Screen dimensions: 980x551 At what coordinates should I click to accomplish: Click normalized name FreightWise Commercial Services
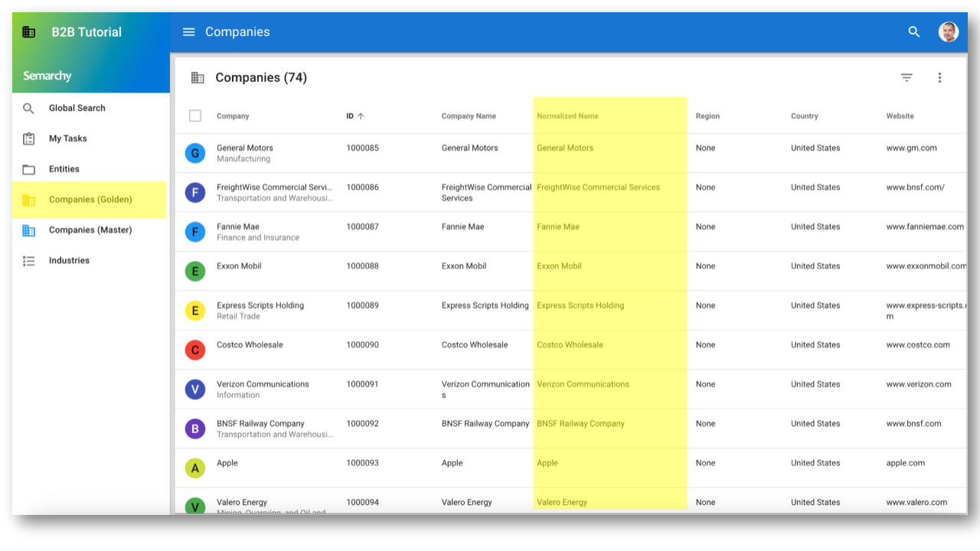point(598,187)
